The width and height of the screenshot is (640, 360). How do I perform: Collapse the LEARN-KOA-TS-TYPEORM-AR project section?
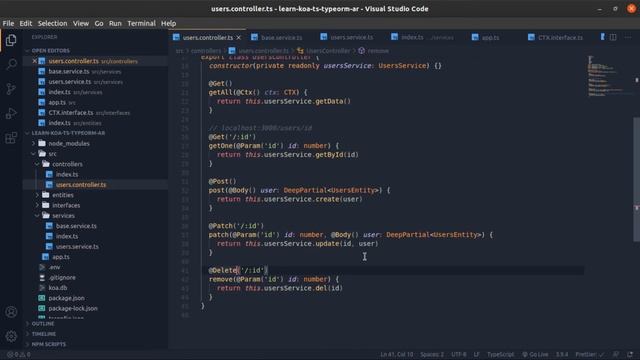68,133
